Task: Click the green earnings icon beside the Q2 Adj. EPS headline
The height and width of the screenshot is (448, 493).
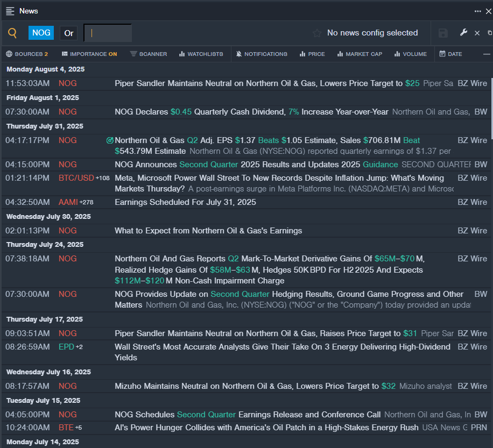Action: point(110,140)
